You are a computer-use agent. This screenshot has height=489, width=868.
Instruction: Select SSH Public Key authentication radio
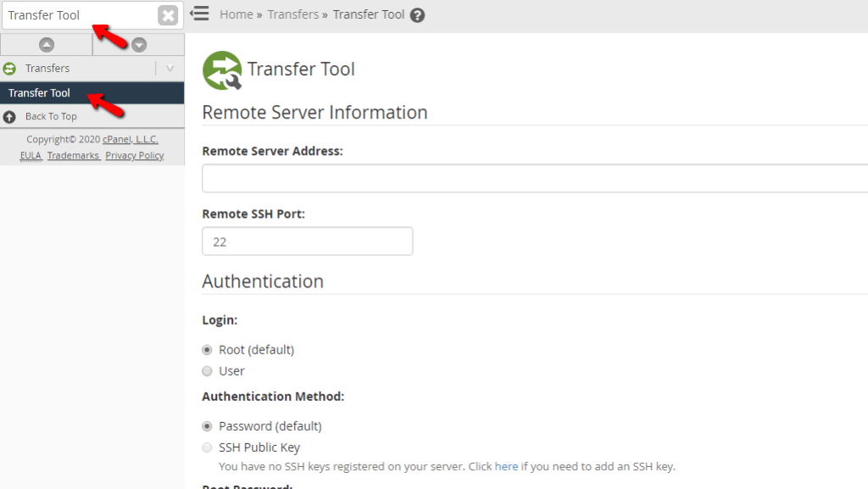pos(207,447)
